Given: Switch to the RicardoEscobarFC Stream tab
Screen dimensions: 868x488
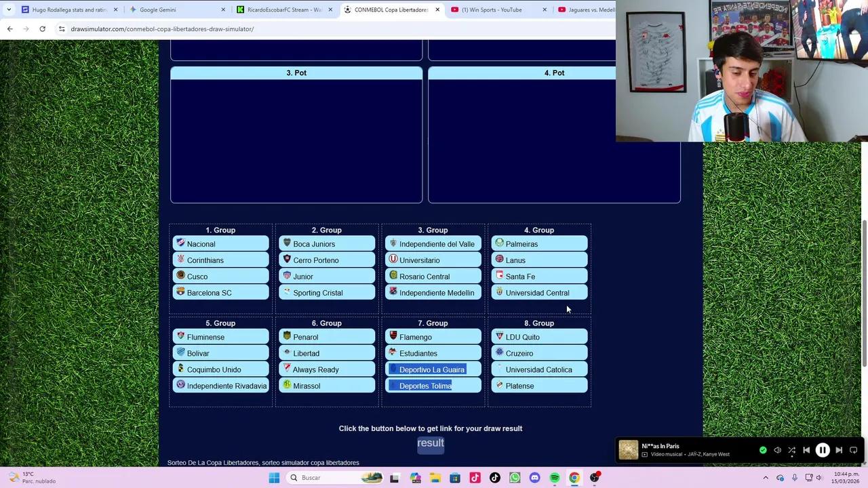Looking at the screenshot, I should (283, 9).
